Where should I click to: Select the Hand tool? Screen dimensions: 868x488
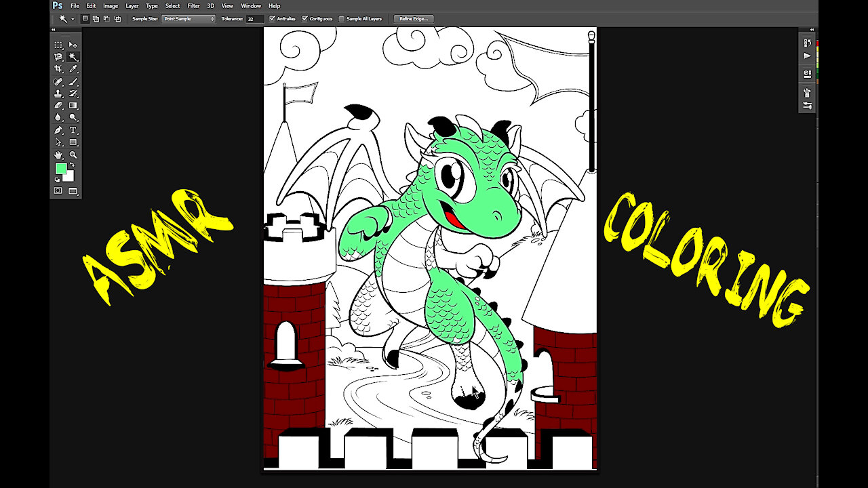pos(58,155)
